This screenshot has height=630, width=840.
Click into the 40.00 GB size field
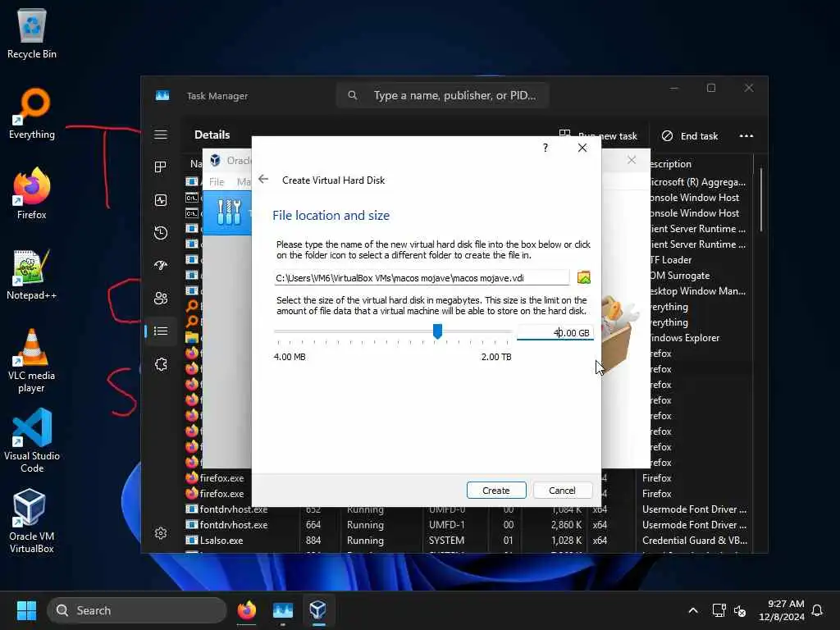tap(555, 333)
